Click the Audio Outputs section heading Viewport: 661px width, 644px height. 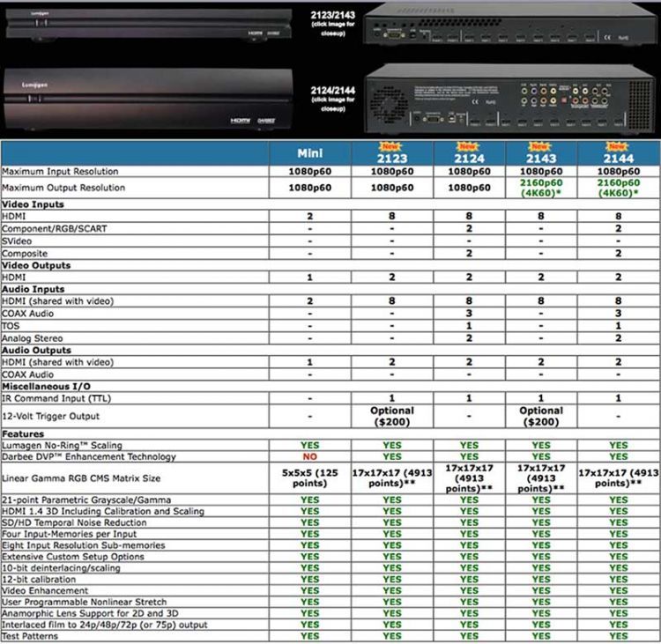coord(37,351)
